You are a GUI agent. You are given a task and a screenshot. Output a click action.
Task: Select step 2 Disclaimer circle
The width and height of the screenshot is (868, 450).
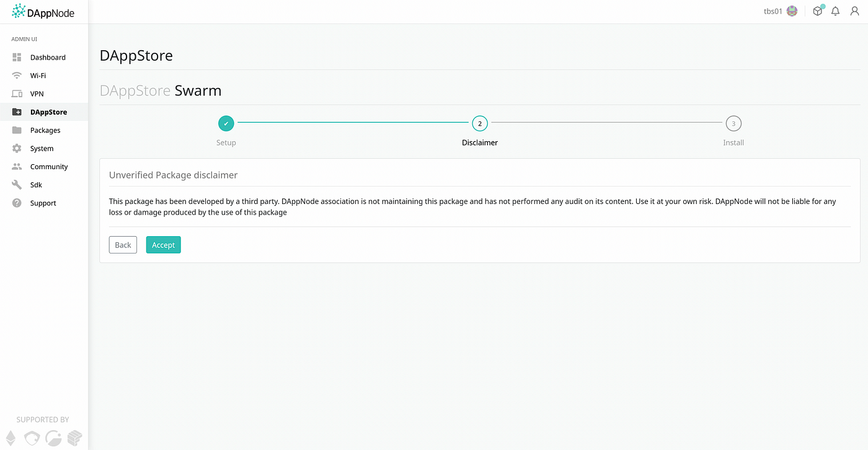(x=479, y=123)
